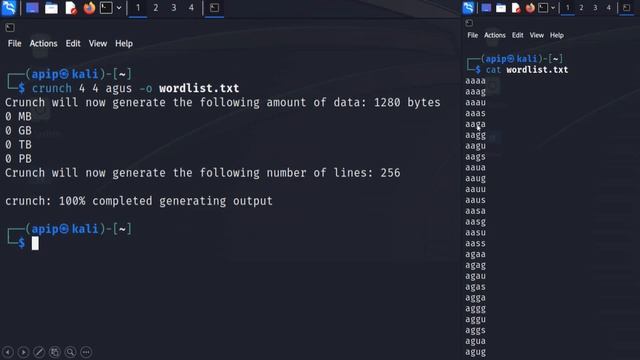This screenshot has height=360, width=640.
Task: Select the pen annotation icon at bottom
Action: pyautogui.click(x=39, y=352)
